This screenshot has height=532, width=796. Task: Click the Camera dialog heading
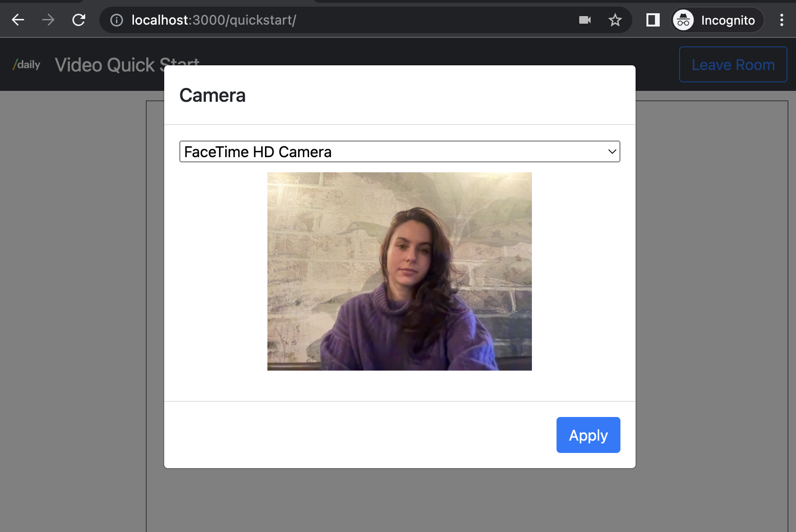point(212,95)
